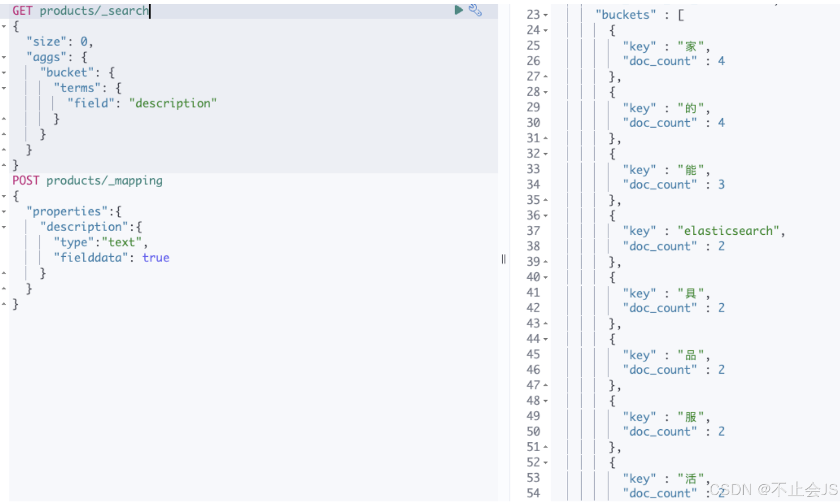The height and width of the screenshot is (504, 840).
Task: Fold the "description" block in the mapping request
Action: click(x=4, y=227)
